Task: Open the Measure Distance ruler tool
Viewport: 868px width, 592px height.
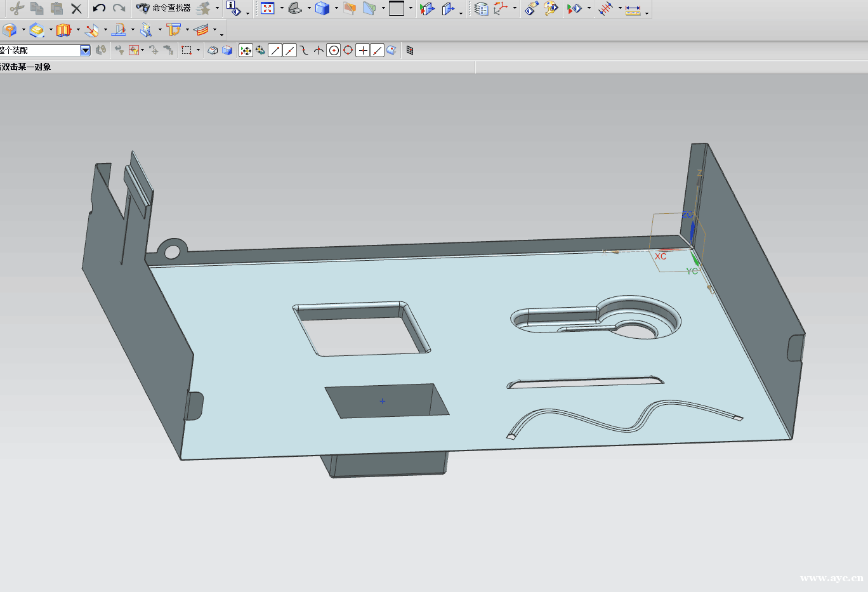Action: point(633,9)
